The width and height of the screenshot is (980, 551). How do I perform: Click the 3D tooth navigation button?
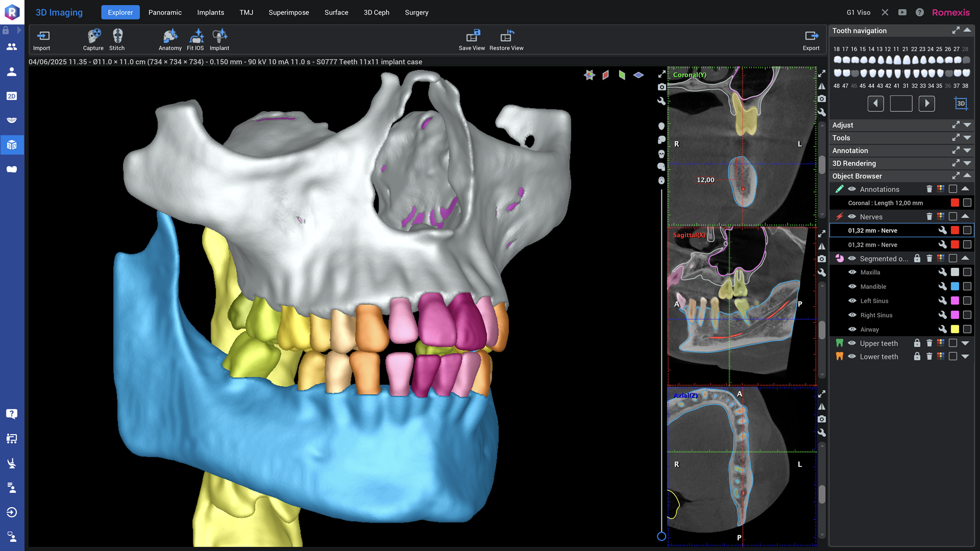[x=961, y=104]
